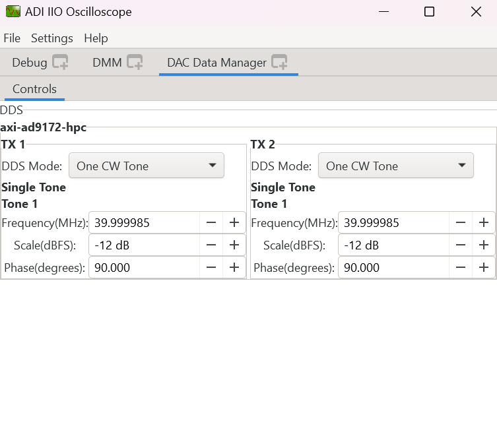Open the File menu
The height and width of the screenshot is (448, 497).
[x=12, y=38]
